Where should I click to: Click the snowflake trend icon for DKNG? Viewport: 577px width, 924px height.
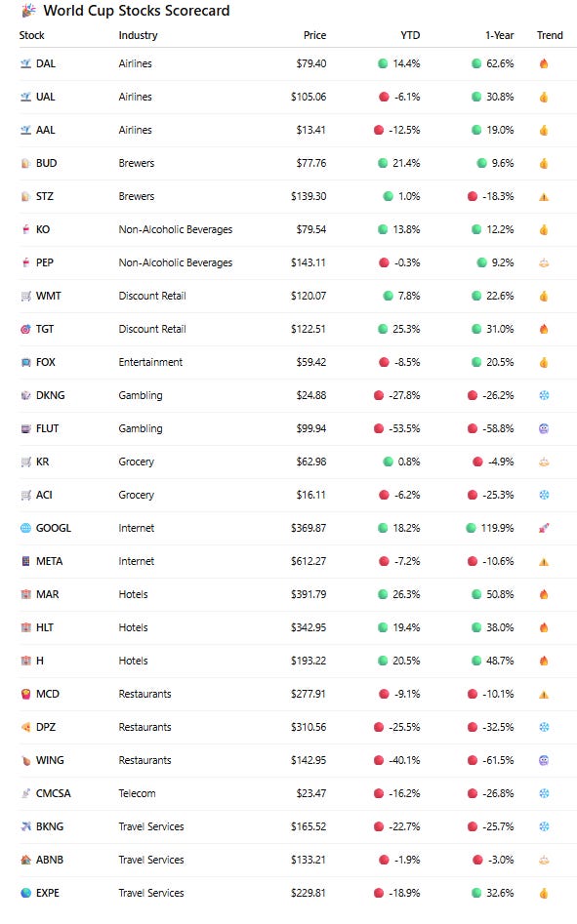pyautogui.click(x=544, y=395)
